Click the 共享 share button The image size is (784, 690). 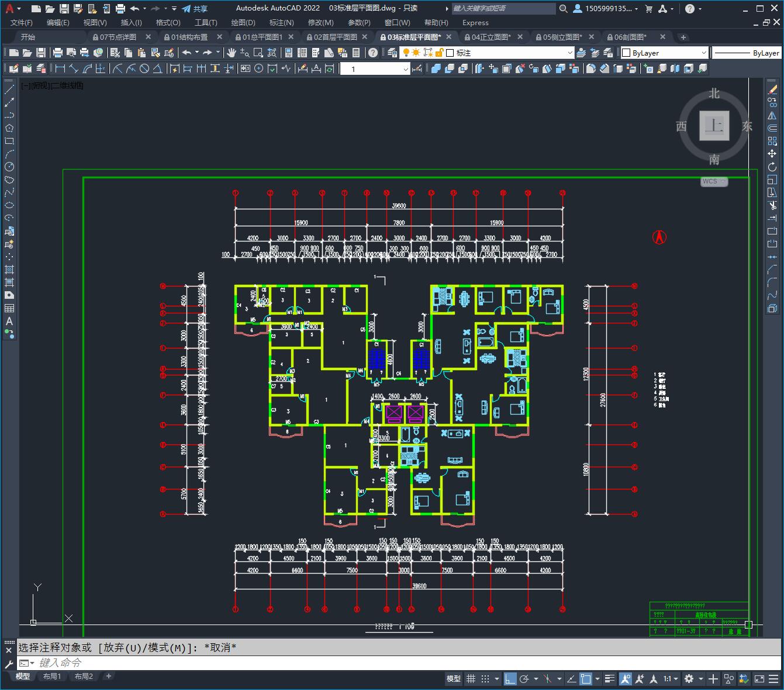[195, 9]
